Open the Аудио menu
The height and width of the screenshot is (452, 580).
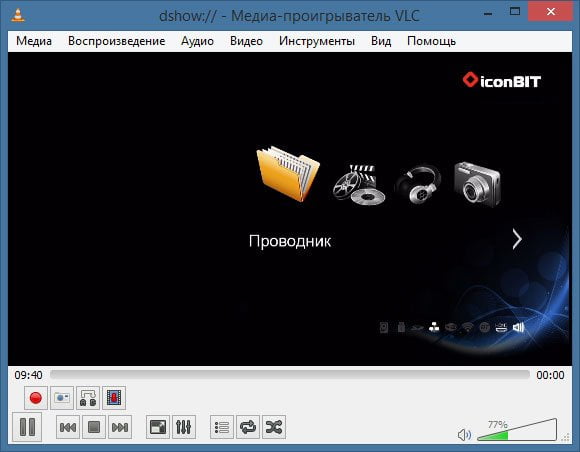click(197, 41)
